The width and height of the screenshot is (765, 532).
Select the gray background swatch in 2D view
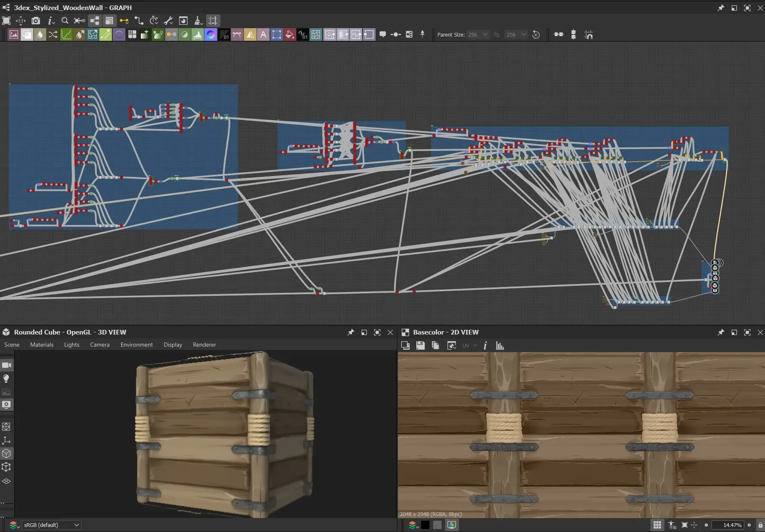click(437, 525)
